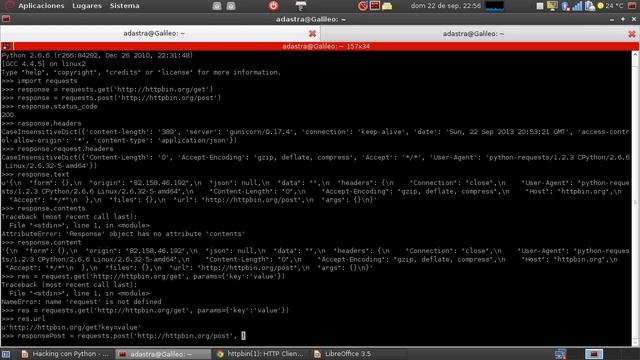The width and height of the screenshot is (640, 360).
Task: Click the 'import requests' line in terminal
Action: [39, 81]
